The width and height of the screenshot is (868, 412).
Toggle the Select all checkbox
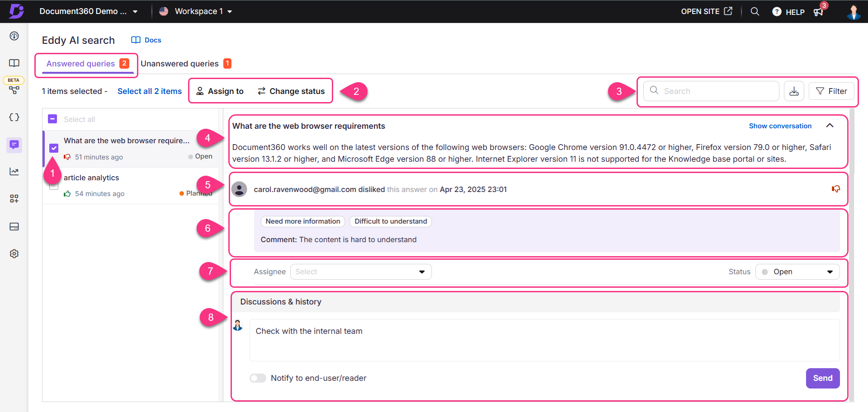click(52, 119)
